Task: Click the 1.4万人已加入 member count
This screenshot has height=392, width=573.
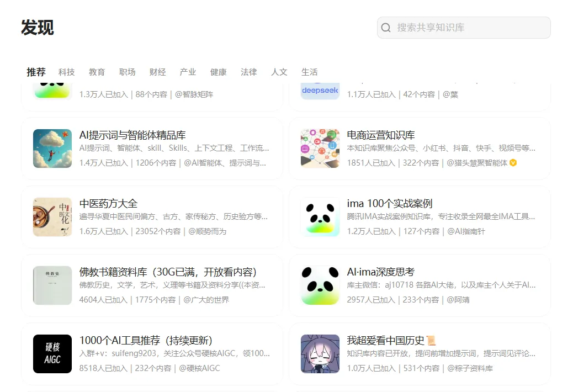Action: [103, 163]
